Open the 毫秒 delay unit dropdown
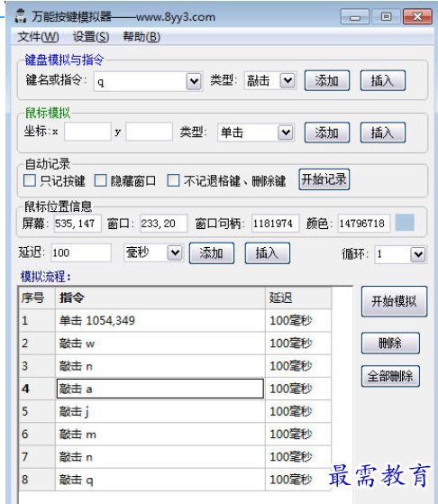Image resolution: width=438 pixels, height=504 pixels. [x=175, y=253]
